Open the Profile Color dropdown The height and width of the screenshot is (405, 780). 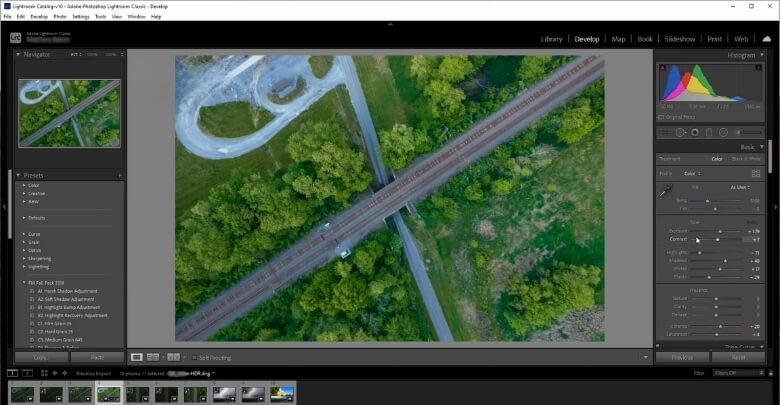pos(692,174)
